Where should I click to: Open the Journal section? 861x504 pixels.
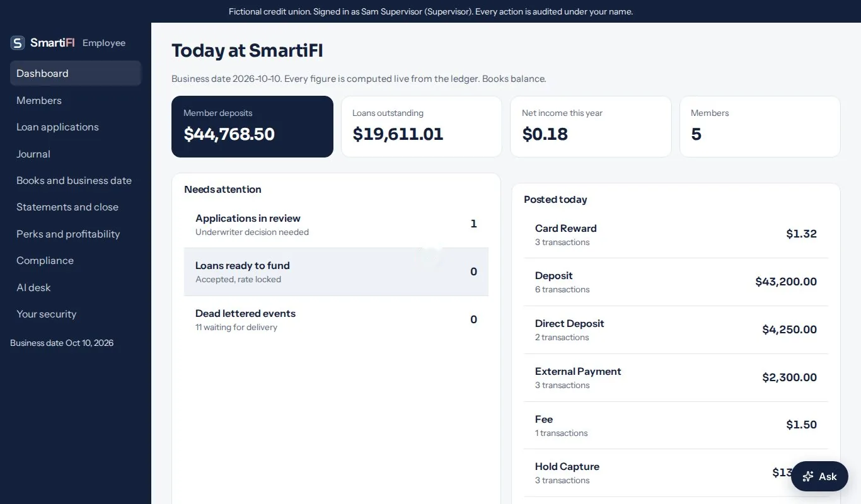(76, 154)
